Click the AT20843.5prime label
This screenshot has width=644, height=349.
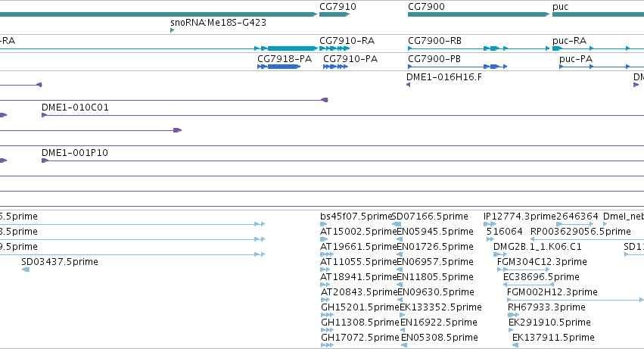tap(359, 292)
